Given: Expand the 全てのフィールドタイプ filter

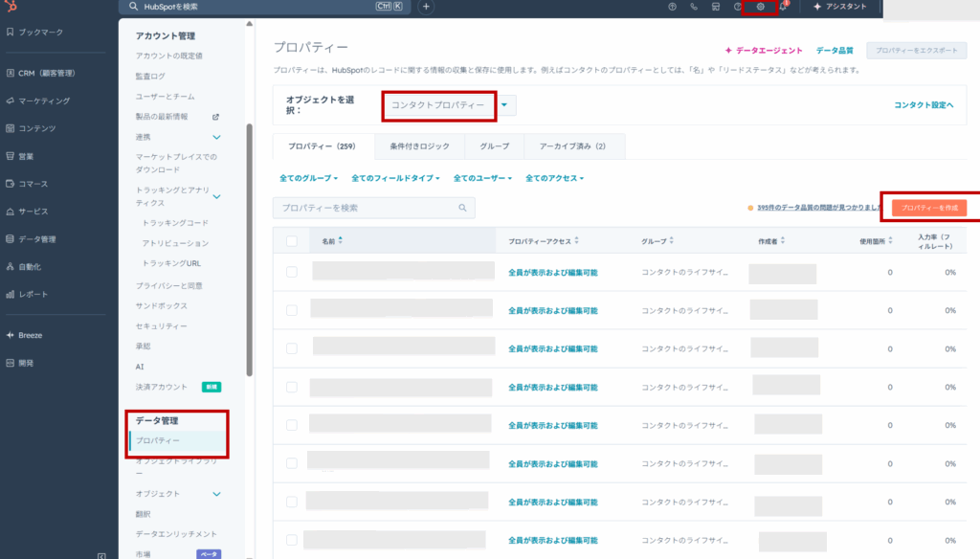Looking at the screenshot, I should tap(395, 178).
